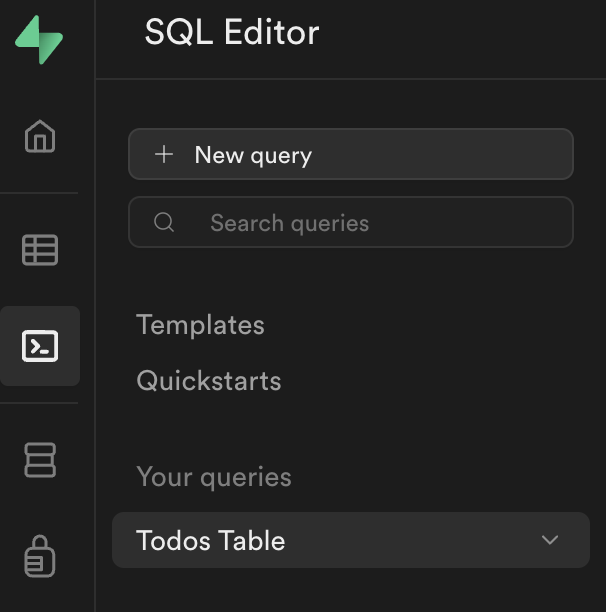Viewport: 606px width, 612px height.
Task: Click the Supabase logo
Action: (x=39, y=40)
